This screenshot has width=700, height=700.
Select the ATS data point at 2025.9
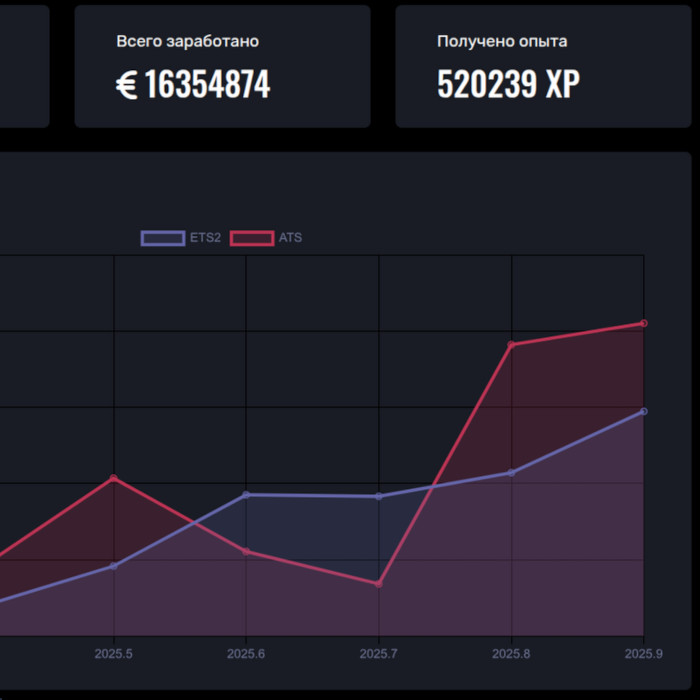pos(644,323)
